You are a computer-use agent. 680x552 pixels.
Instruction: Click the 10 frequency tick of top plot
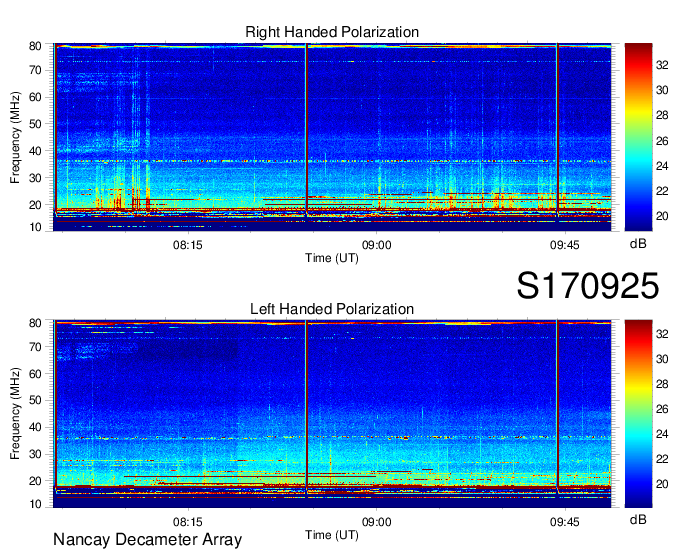(35, 227)
